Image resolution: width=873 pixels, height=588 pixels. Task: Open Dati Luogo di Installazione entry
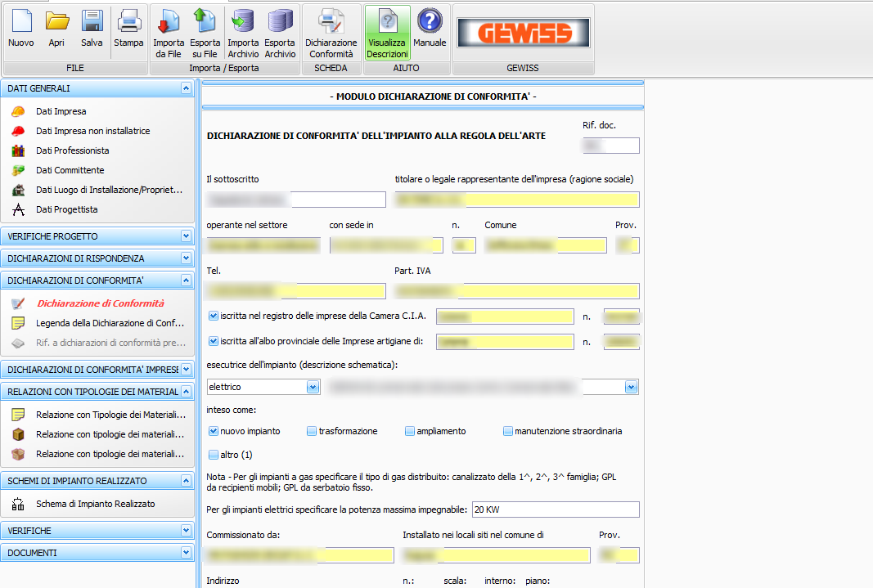[x=109, y=190]
